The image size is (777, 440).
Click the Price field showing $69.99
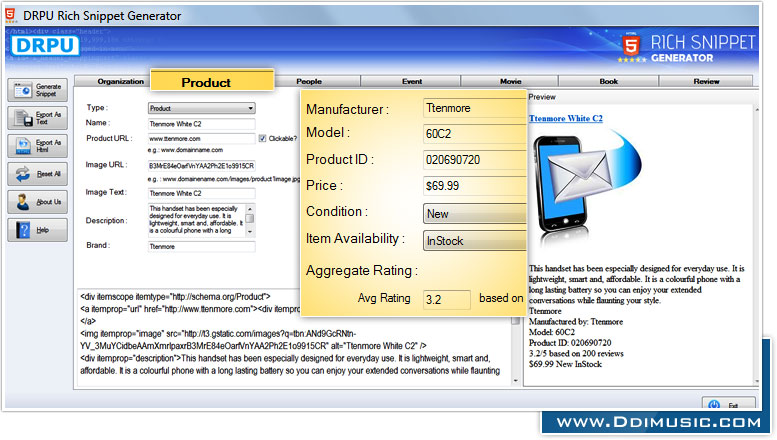(475, 186)
